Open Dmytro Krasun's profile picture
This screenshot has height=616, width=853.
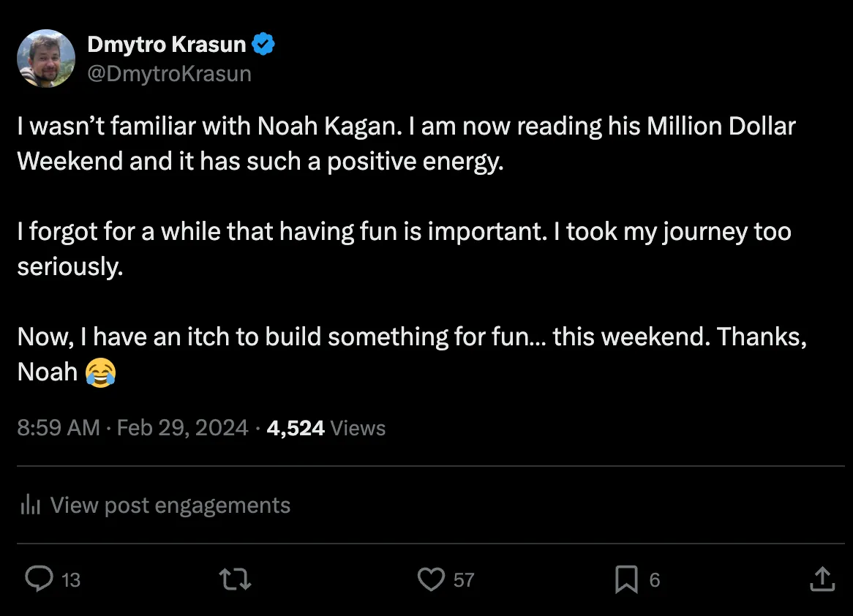pos(45,59)
